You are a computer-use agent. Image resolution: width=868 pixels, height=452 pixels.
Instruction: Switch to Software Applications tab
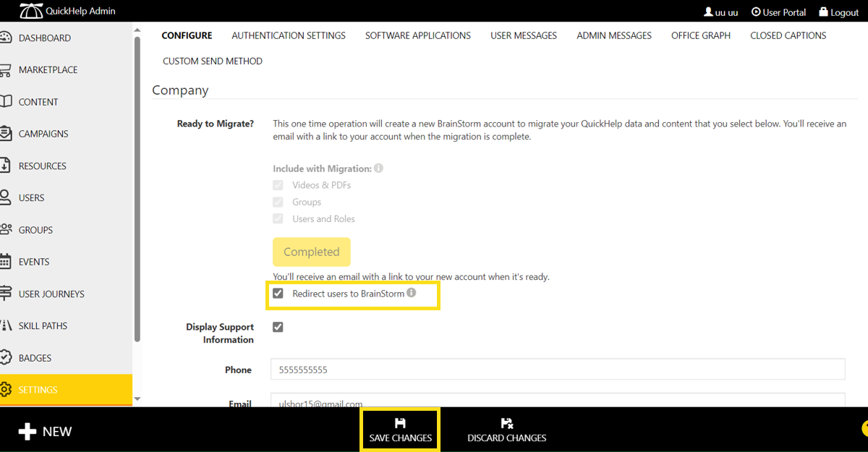tap(418, 35)
